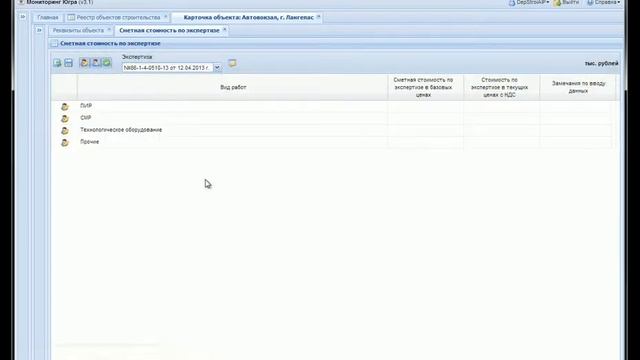Click the Вид работ column header

233,87
